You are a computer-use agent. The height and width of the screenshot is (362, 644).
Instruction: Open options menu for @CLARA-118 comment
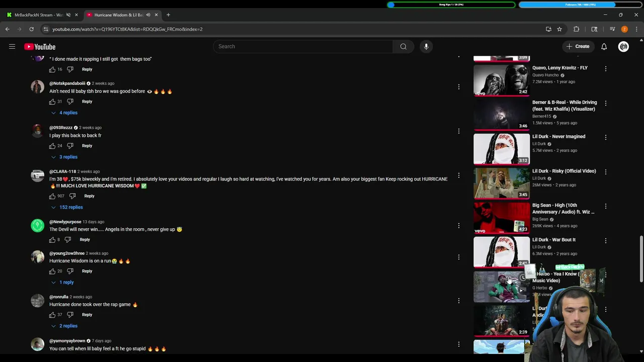click(458, 175)
